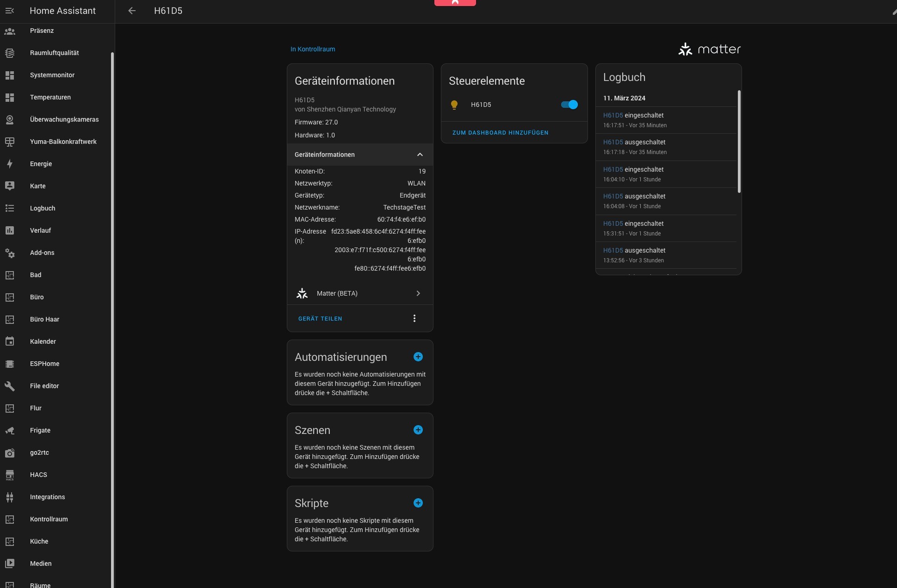Open H61D5 link in first logbook entry
This screenshot has height=588, width=897.
[x=612, y=115]
